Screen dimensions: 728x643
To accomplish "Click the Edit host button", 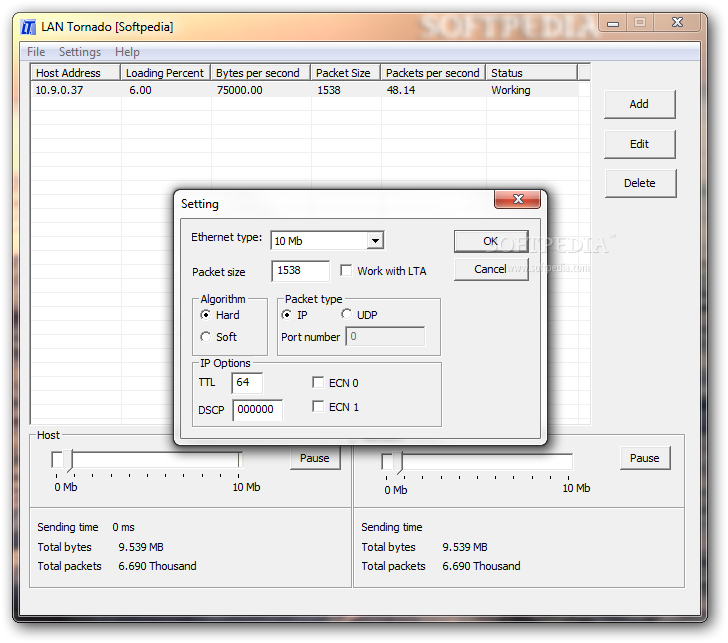I will (639, 144).
